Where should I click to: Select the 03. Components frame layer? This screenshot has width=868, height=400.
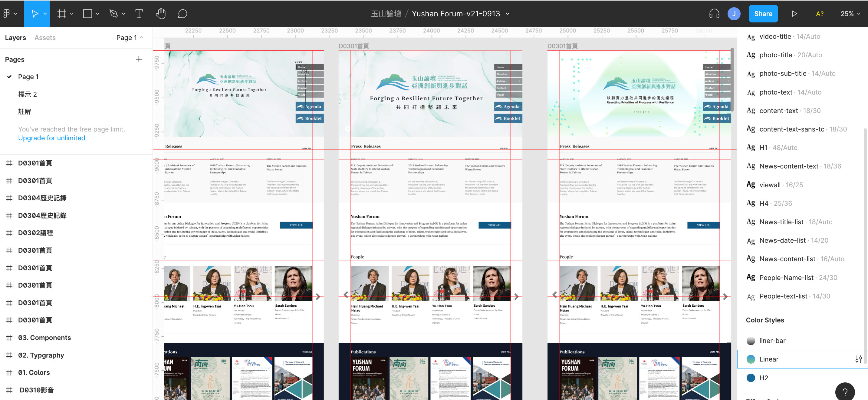(44, 338)
